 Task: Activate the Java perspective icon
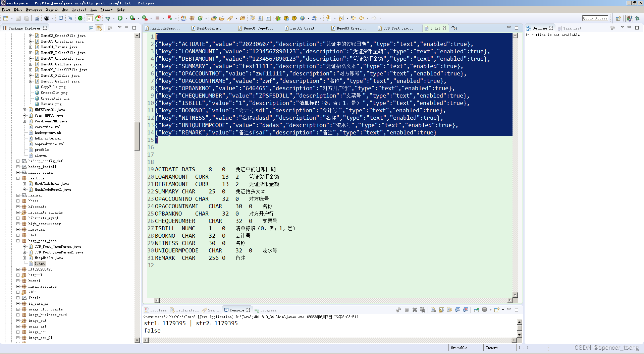coord(629,18)
